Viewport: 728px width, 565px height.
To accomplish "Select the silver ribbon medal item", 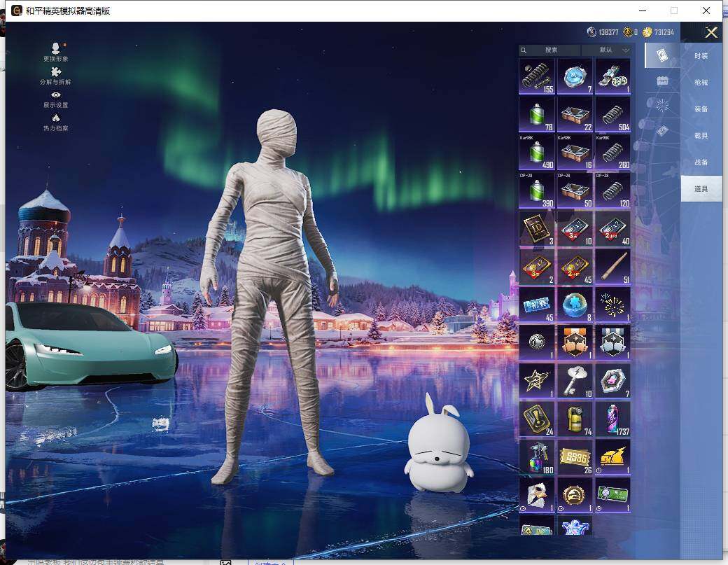I will tap(613, 342).
